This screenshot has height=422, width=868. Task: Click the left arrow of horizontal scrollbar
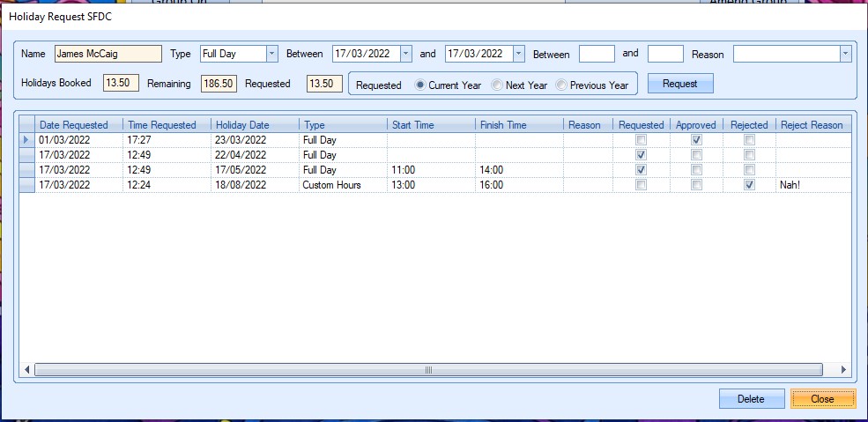26,370
